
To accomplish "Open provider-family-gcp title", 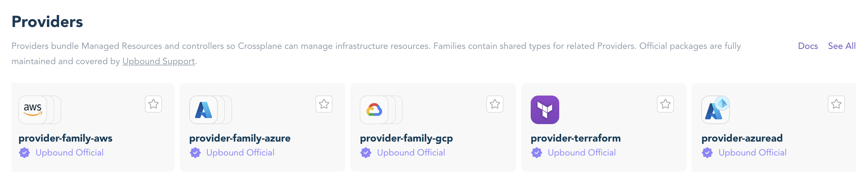I will point(406,138).
